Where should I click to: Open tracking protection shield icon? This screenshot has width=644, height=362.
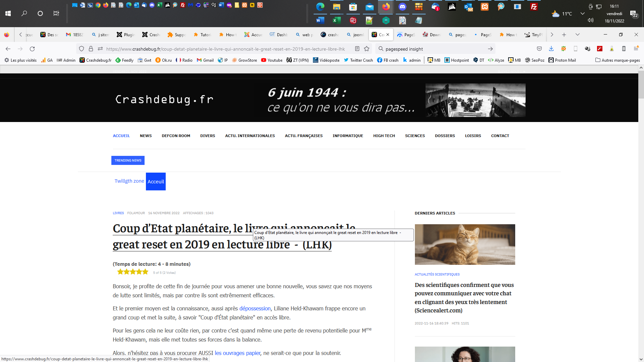click(82, 49)
